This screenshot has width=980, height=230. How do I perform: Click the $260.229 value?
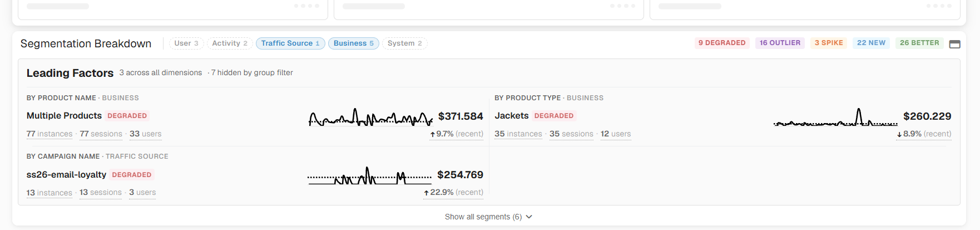tap(927, 116)
